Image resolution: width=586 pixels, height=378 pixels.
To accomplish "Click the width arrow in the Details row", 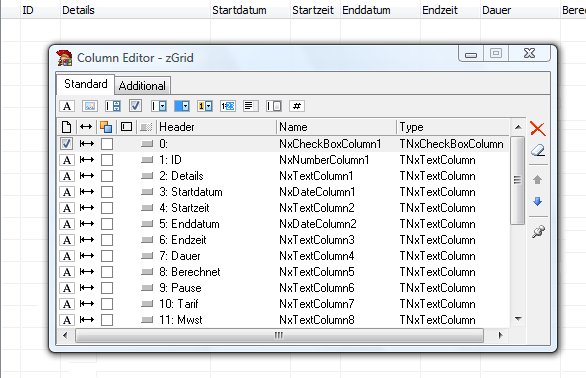I will pos(87,176).
